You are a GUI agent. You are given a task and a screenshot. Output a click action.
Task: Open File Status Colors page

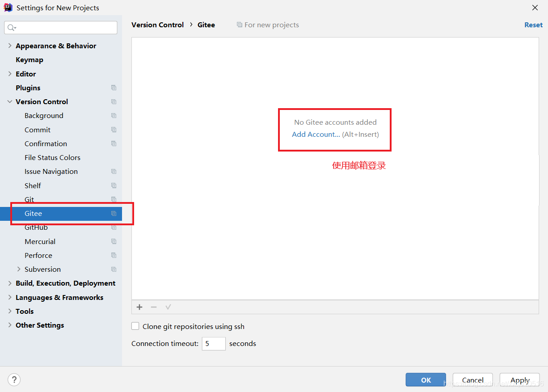[x=52, y=157]
